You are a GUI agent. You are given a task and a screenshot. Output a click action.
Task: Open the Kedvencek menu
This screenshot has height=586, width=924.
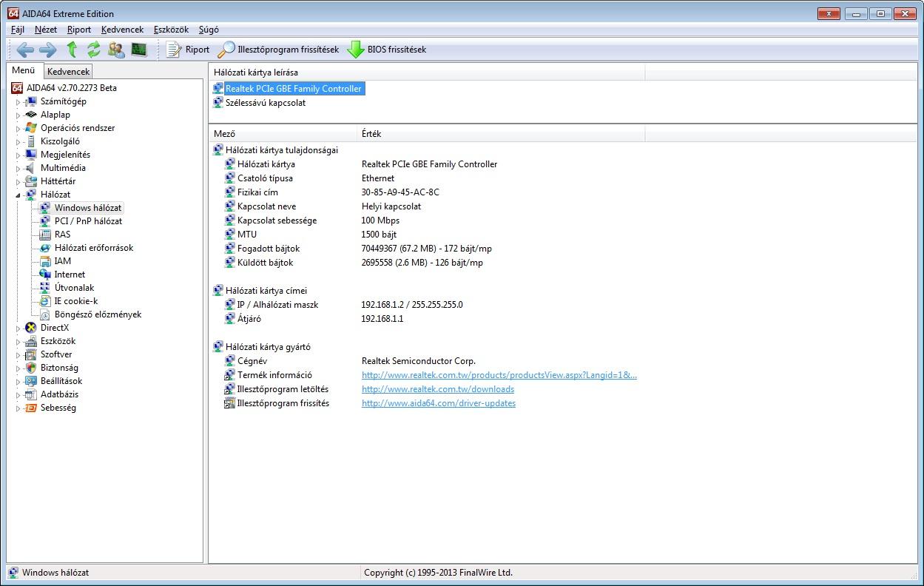pyautogui.click(x=123, y=30)
